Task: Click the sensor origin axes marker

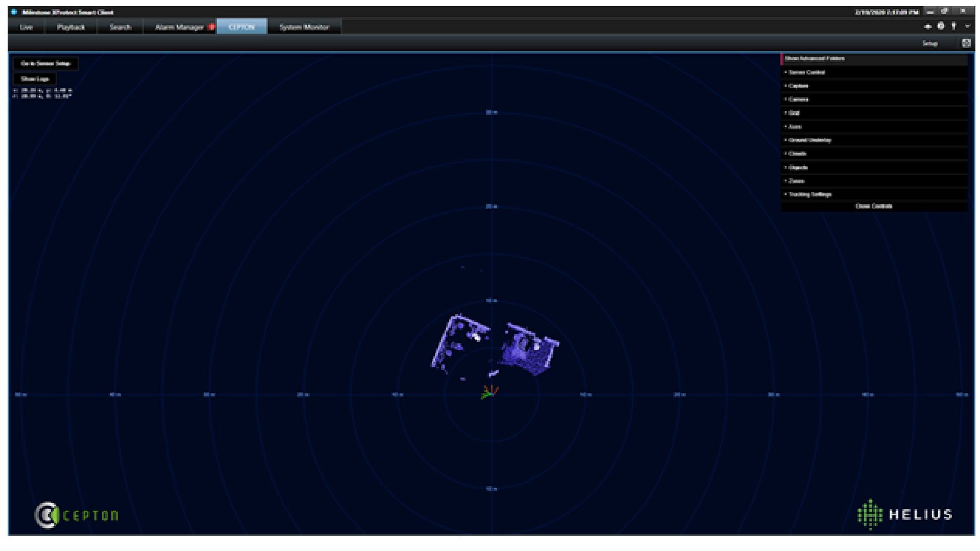Action: pos(489,392)
